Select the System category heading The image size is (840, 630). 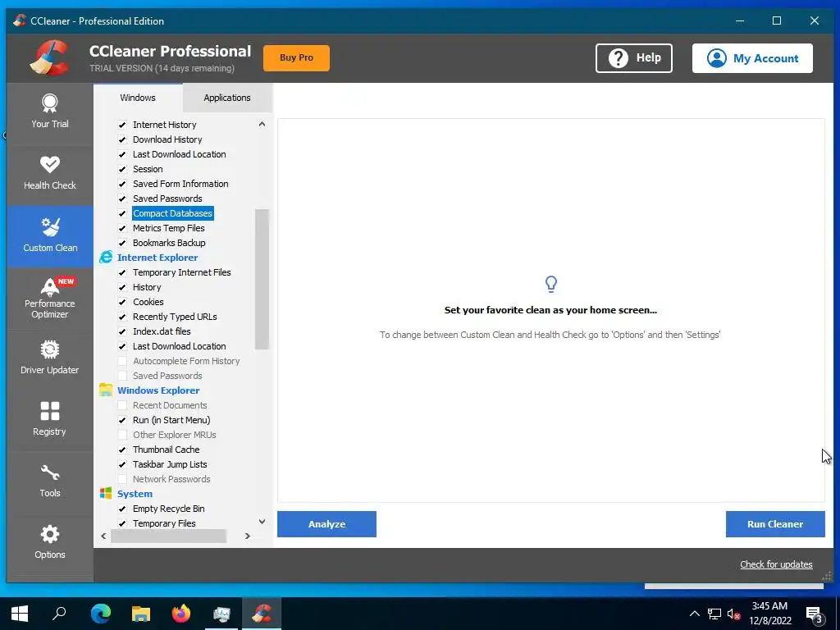point(135,494)
